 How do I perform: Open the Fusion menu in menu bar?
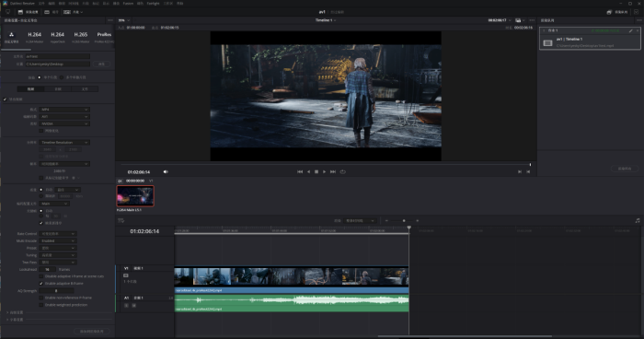coord(128,4)
